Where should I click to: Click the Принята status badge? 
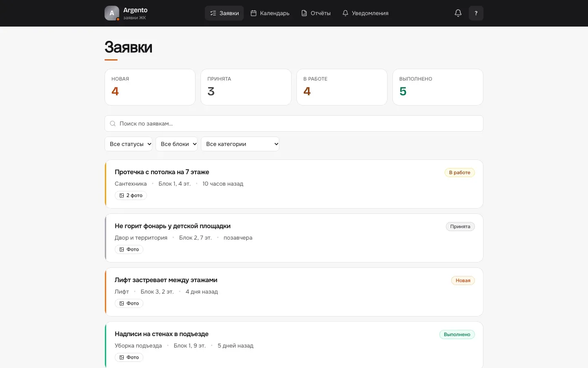click(460, 227)
